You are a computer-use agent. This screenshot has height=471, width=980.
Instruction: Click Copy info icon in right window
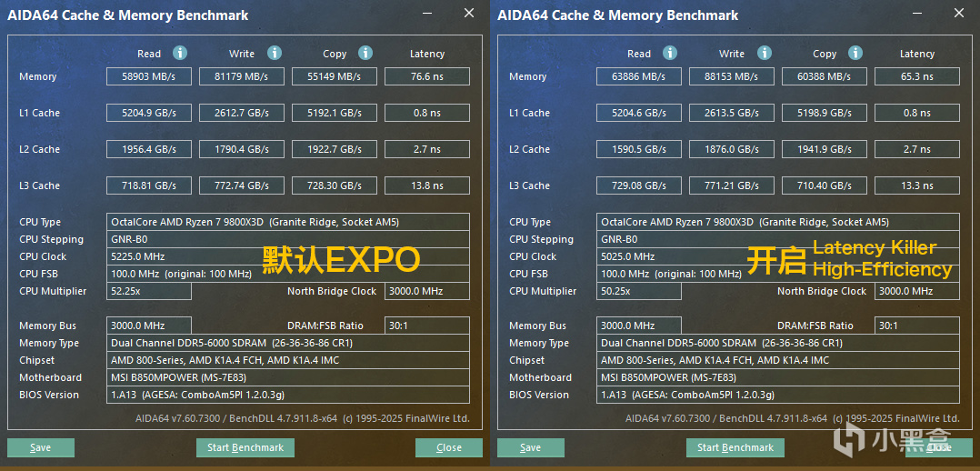coord(855,53)
